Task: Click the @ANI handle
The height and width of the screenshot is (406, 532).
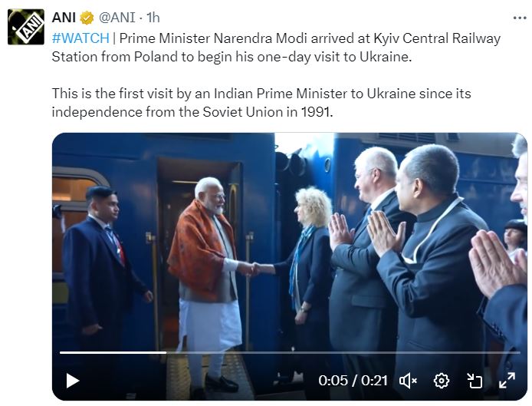Action: point(117,18)
